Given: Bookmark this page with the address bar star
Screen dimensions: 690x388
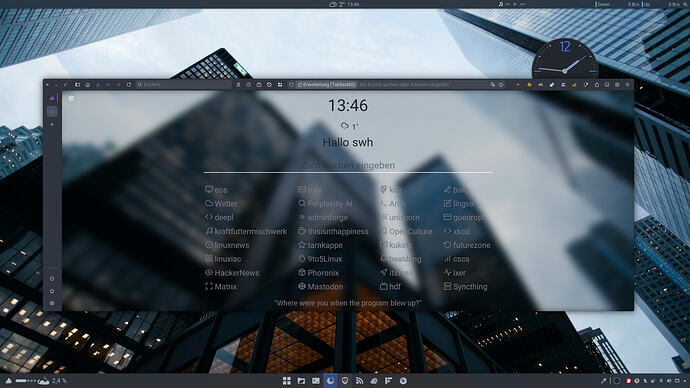Looking at the screenshot, I should tap(501, 84).
